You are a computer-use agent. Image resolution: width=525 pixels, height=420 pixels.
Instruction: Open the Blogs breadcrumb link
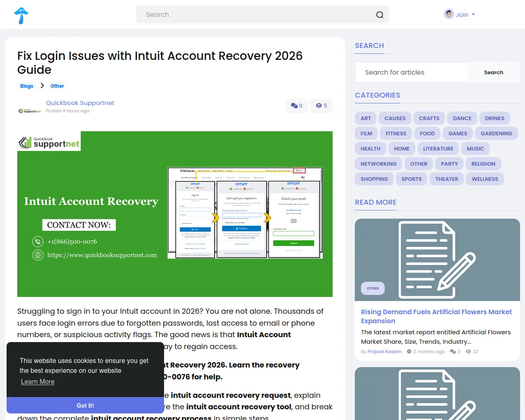(x=27, y=86)
